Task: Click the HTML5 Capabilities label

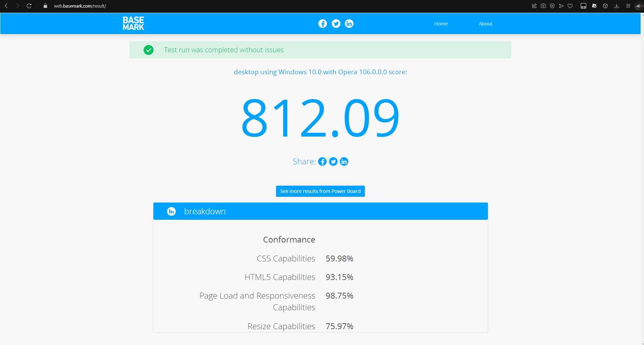Action: 280,277
